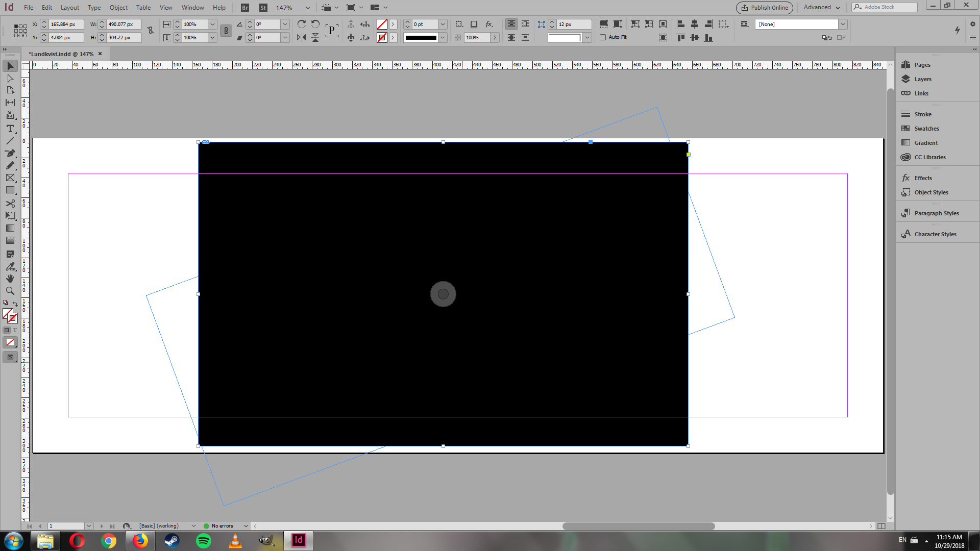This screenshot has height=551, width=980.
Task: Toggle constrain proportions for scaling
Action: tap(226, 31)
